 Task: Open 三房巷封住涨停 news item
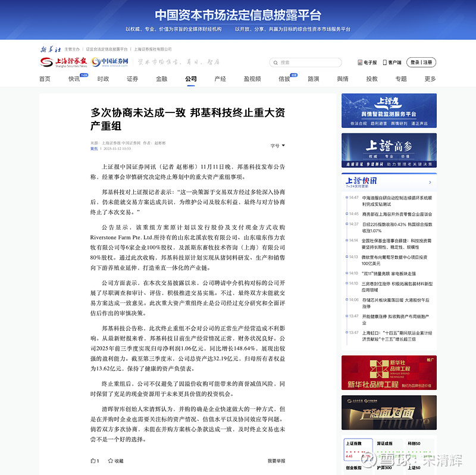pos(397,287)
